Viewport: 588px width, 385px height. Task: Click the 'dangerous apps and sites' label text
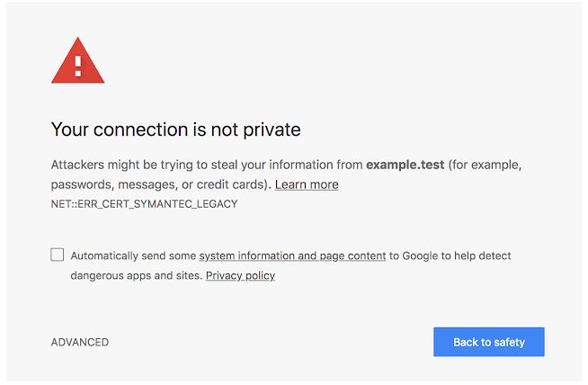[x=137, y=275]
